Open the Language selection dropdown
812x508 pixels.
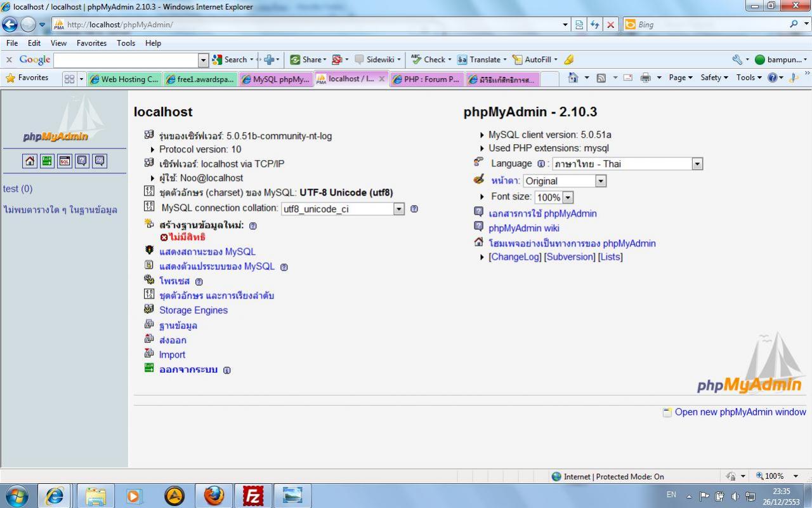[627, 164]
